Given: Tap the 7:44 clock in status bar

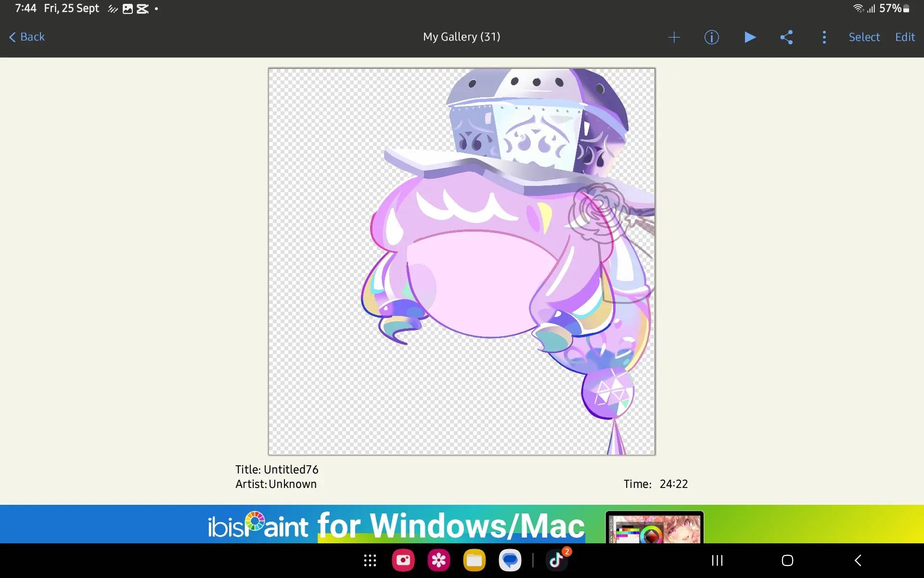Looking at the screenshot, I should [26, 8].
